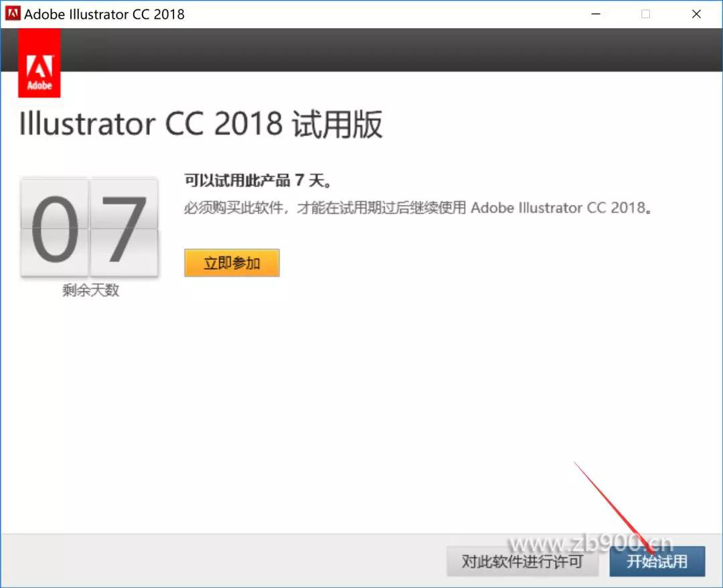Close the trial dialog with X
Screen dimensions: 723x588
(x=696, y=14)
